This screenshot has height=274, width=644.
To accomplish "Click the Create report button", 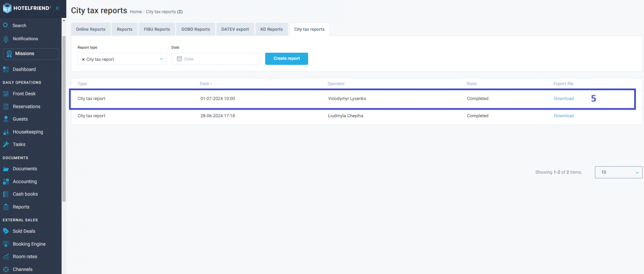I will tap(287, 59).
